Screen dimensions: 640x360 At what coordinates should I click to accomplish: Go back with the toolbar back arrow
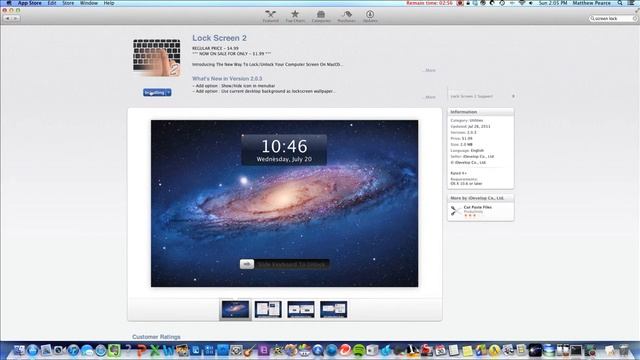(7, 18)
